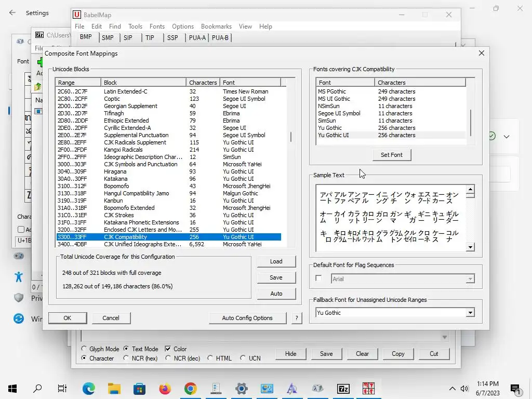Open Microsoft Store taskbar icon
This screenshot has height=399, width=532.
click(139, 389)
